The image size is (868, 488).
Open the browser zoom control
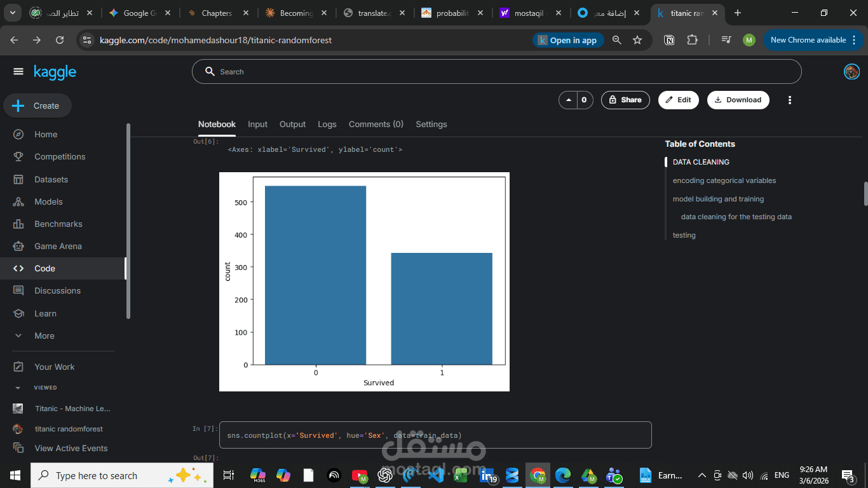[x=616, y=40]
